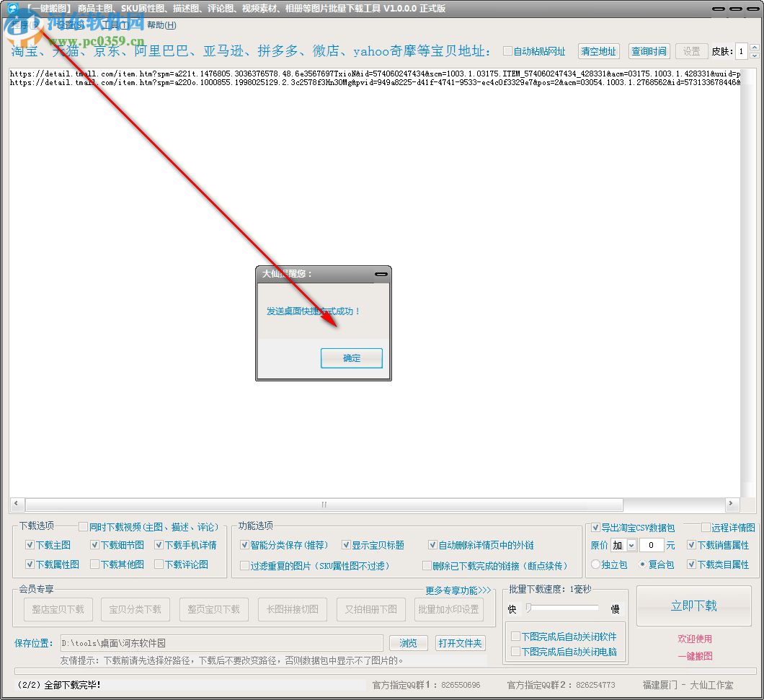Click the 清空地址 button
The height and width of the screenshot is (700, 764).
tap(598, 51)
